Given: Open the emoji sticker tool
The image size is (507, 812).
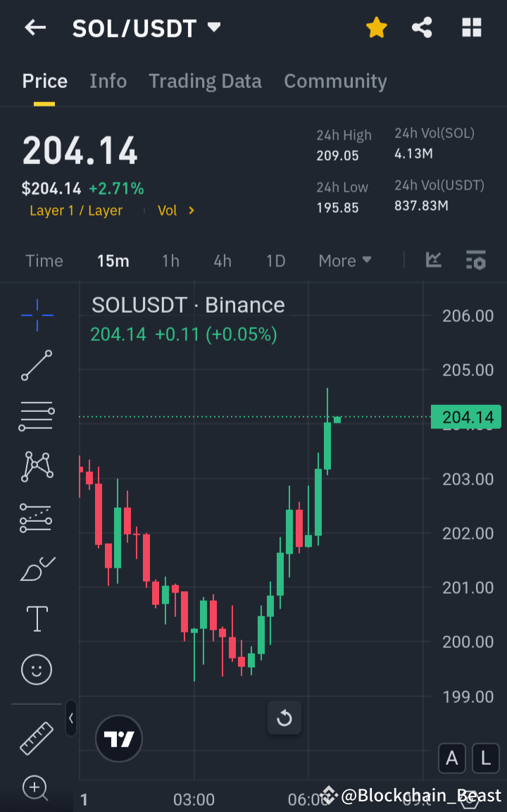Looking at the screenshot, I should tap(36, 669).
